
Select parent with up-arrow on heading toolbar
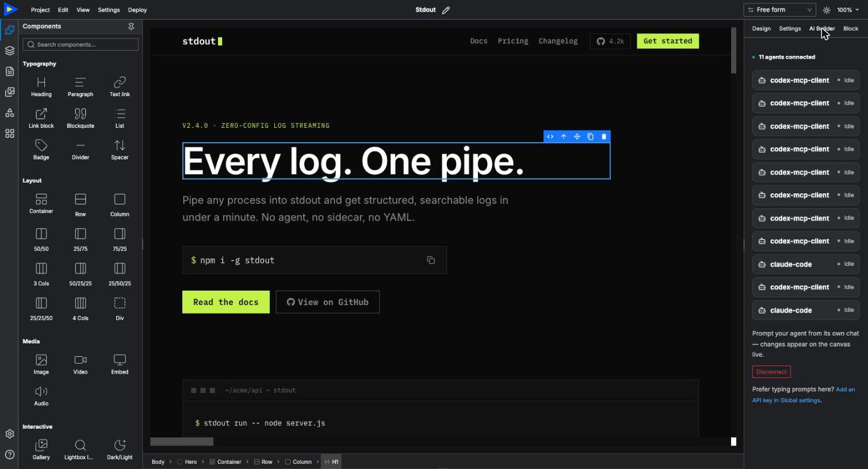click(564, 136)
